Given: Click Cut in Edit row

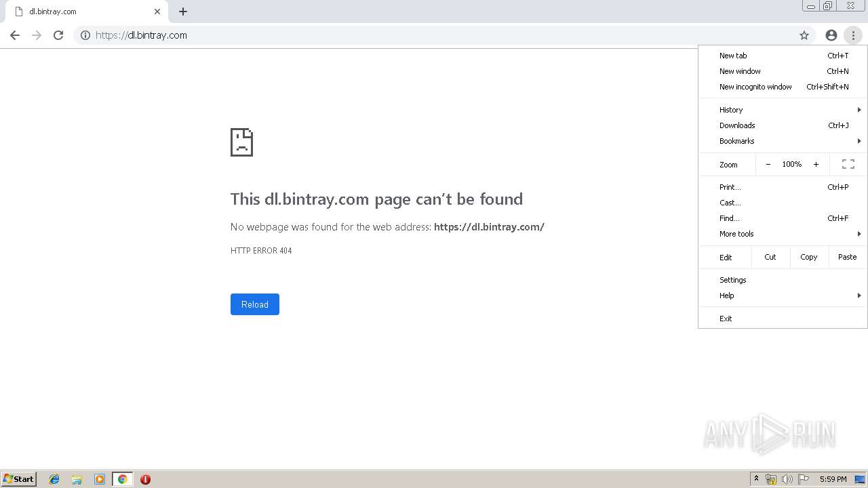Looking at the screenshot, I should 770,257.
